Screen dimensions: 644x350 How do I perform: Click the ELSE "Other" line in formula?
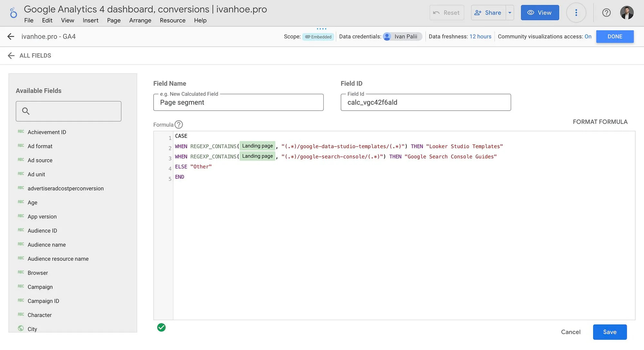(x=193, y=167)
